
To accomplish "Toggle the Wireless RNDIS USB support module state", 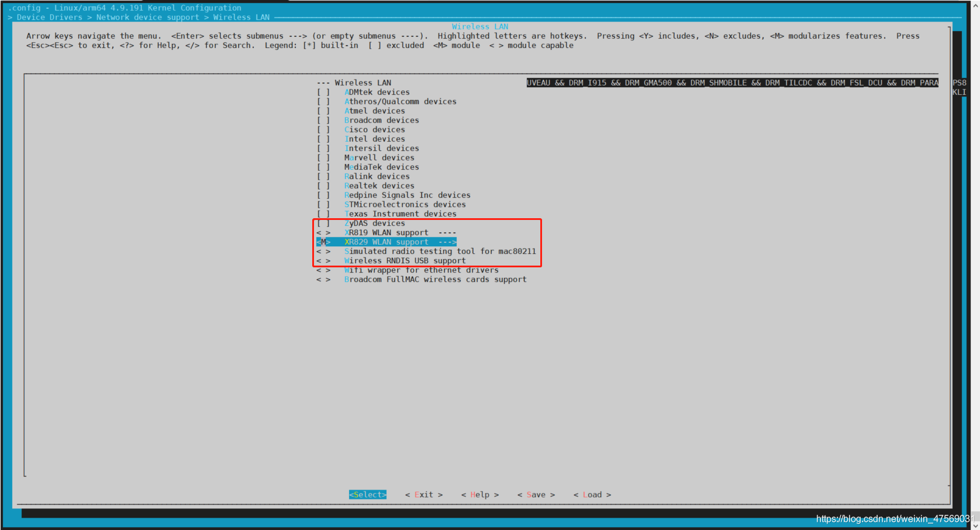I will point(323,261).
